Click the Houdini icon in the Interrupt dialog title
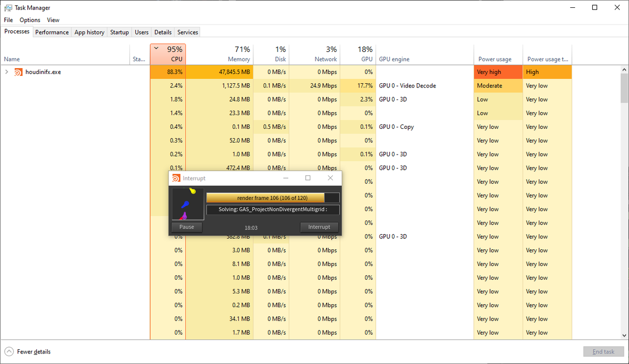Viewport: 629px width, 364px height. point(177,178)
